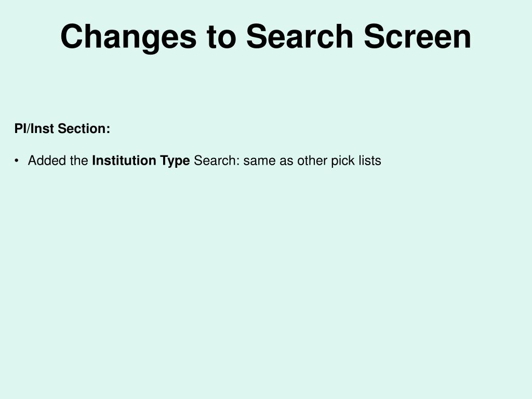Click 'PI/Inst' in the section heading
This screenshot has width=532, height=399.
tap(34, 129)
